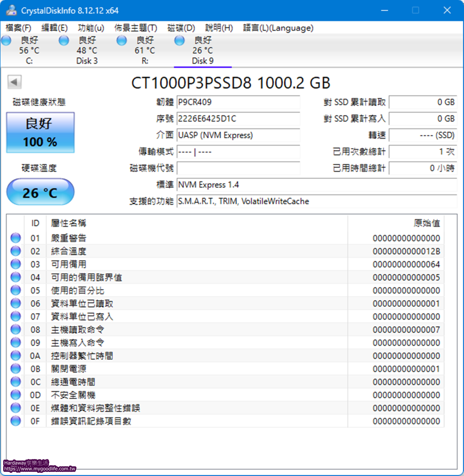Click the 介面 field UASP (NVM Express)

coord(238,135)
